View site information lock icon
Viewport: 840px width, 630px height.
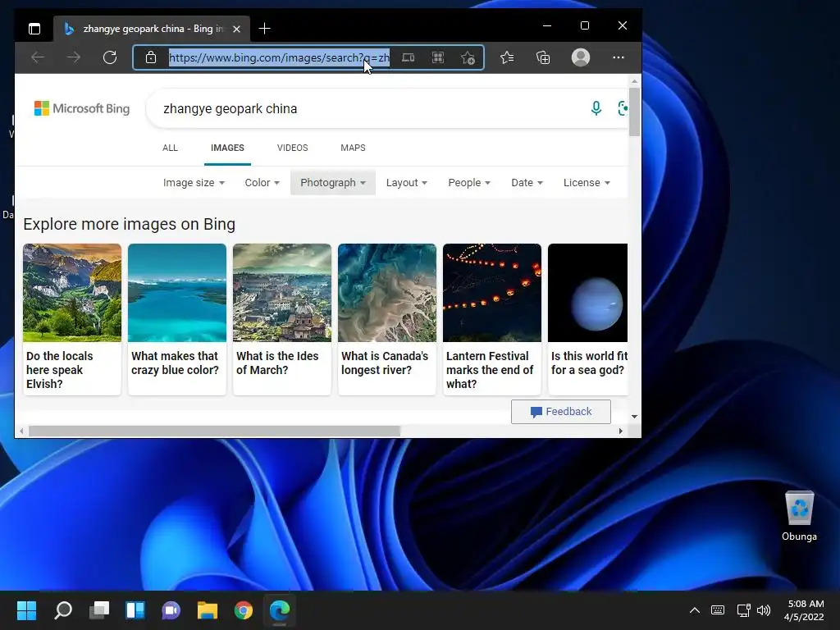(x=151, y=57)
